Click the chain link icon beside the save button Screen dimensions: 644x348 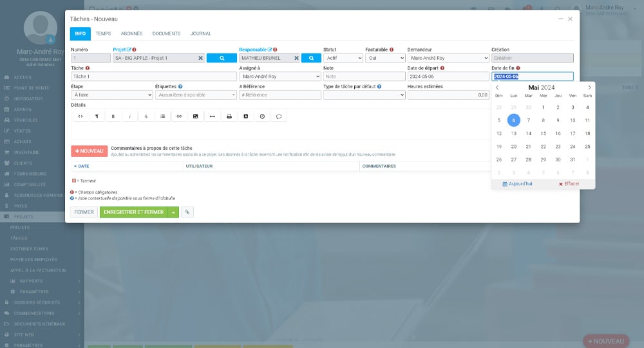click(x=187, y=212)
